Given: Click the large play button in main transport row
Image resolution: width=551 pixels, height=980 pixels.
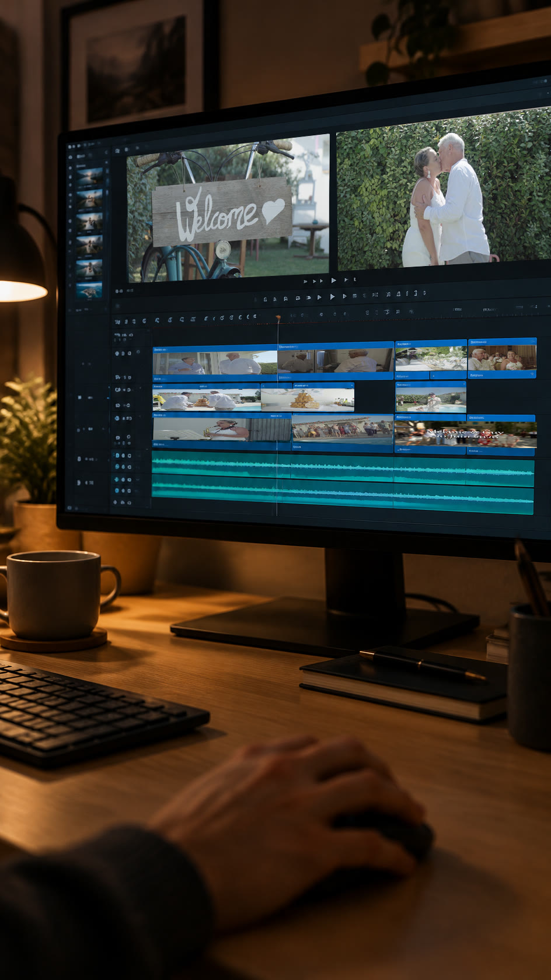Looking at the screenshot, I should 332,297.
